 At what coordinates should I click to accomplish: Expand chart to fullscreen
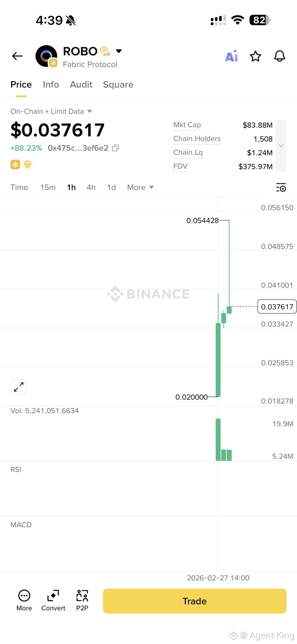pos(19,387)
